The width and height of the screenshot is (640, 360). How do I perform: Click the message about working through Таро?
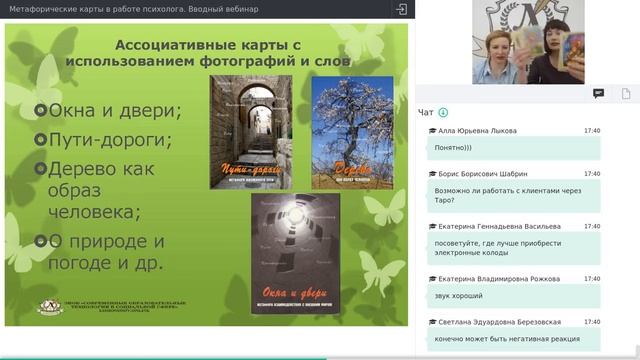point(514,196)
